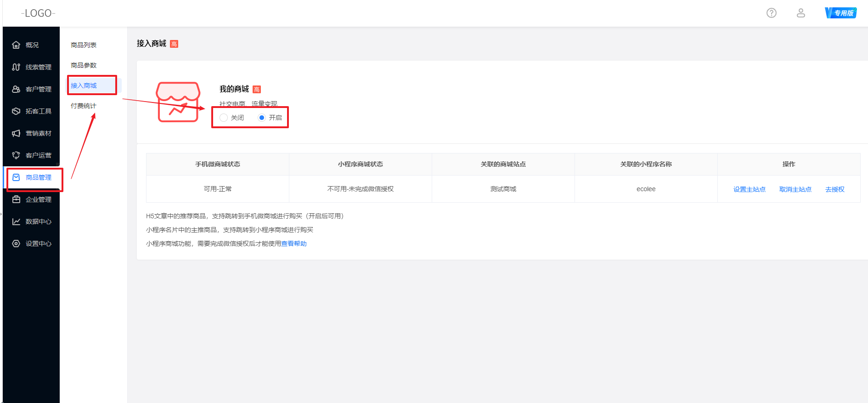Open 线索管理 via its sidebar icon
The height and width of the screenshot is (403, 868).
[16, 67]
